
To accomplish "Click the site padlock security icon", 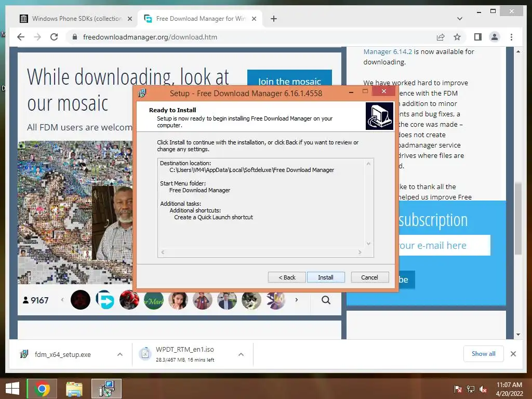I will (75, 37).
